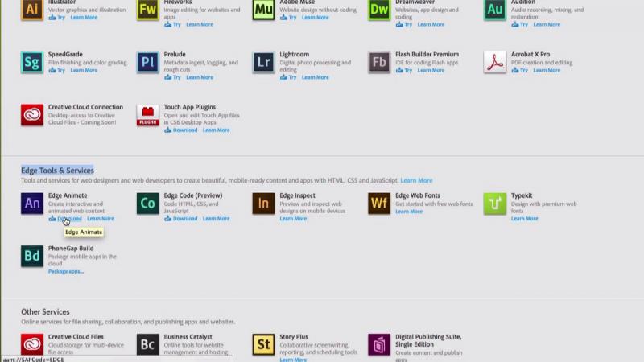Click Package apps link under PhoneGap Build
This screenshot has width=644, height=362.
(65, 272)
